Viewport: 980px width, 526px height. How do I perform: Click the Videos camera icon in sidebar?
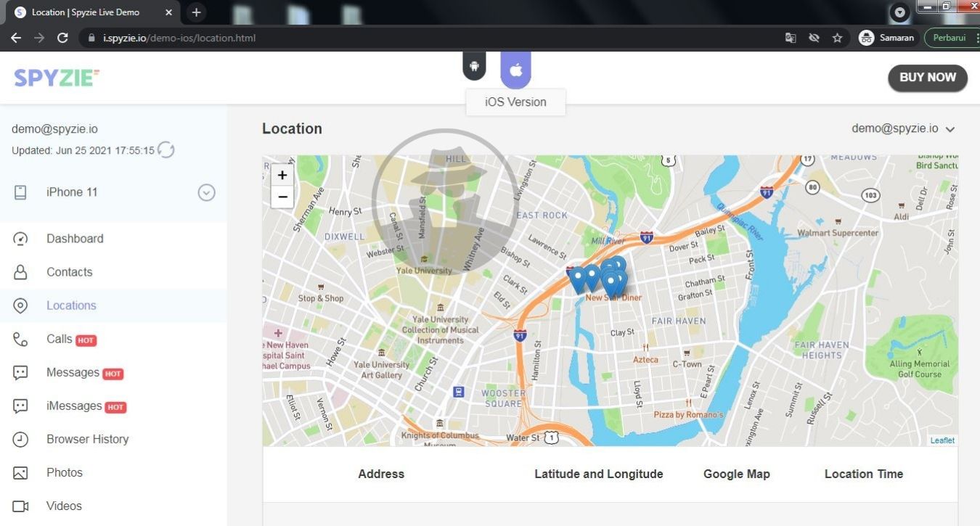(x=20, y=506)
